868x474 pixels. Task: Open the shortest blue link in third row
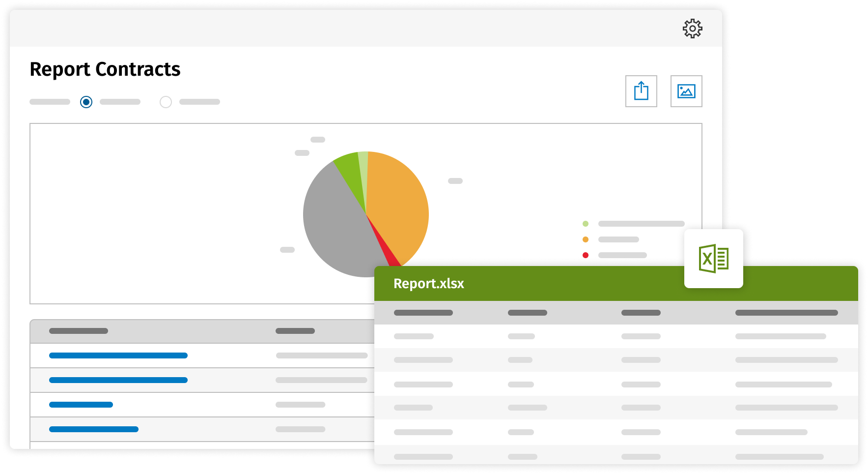click(81, 405)
